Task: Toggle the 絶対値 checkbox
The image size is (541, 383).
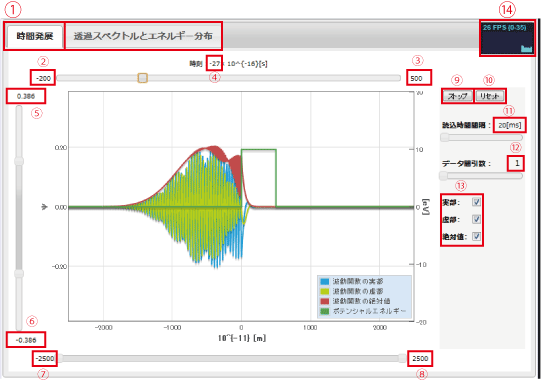Action: pos(476,236)
